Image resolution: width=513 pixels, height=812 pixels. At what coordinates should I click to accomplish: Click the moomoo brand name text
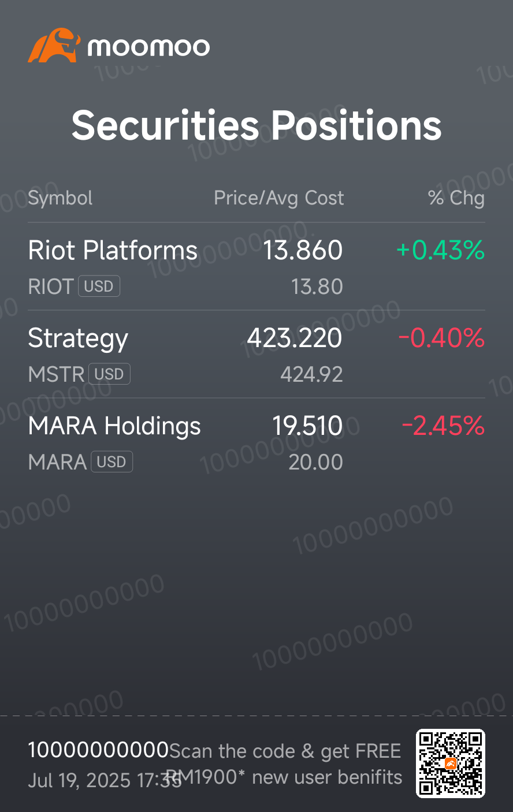click(x=148, y=47)
